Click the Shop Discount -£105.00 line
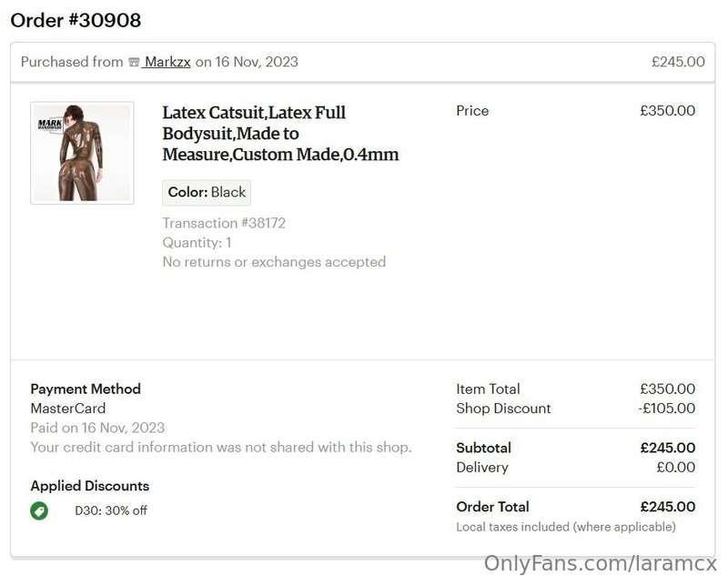 576,409
